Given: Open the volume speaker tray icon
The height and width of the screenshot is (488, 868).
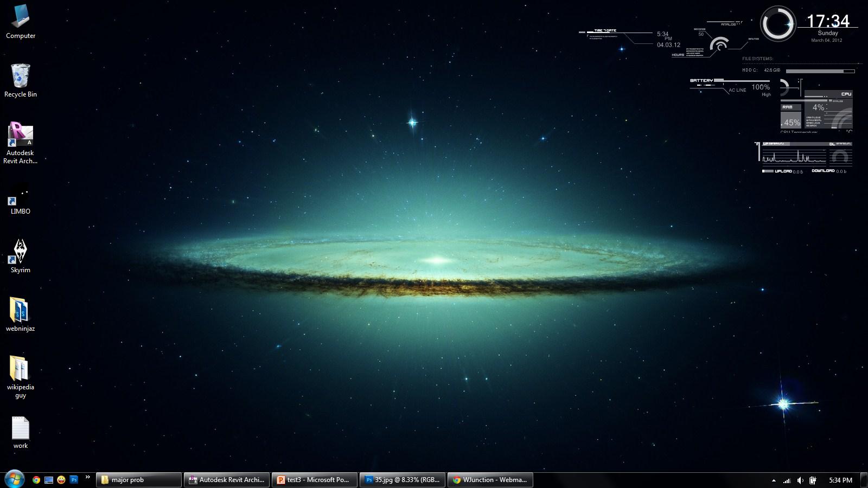Looking at the screenshot, I should [x=800, y=480].
